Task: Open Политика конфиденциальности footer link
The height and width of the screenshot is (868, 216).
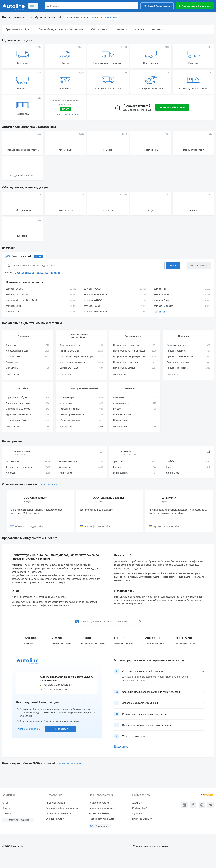Action: [62, 808]
